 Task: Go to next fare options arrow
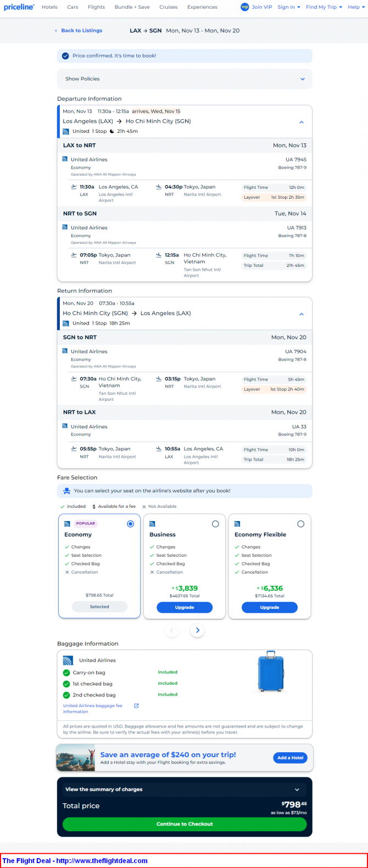(x=198, y=630)
